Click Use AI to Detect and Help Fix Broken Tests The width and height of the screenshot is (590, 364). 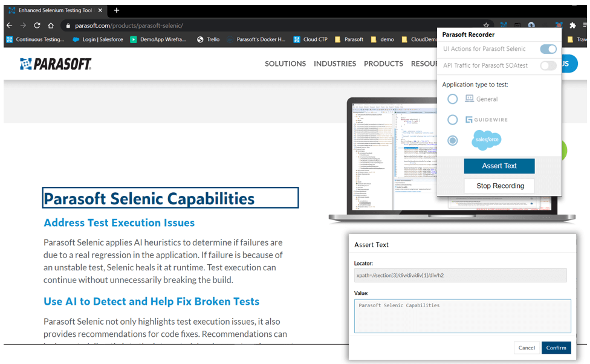151,302
